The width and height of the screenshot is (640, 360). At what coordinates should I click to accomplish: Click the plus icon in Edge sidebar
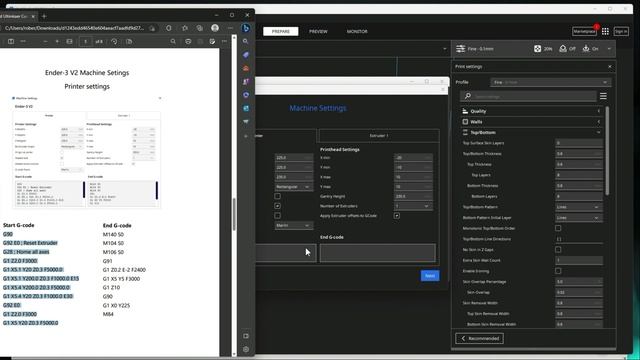[246, 136]
